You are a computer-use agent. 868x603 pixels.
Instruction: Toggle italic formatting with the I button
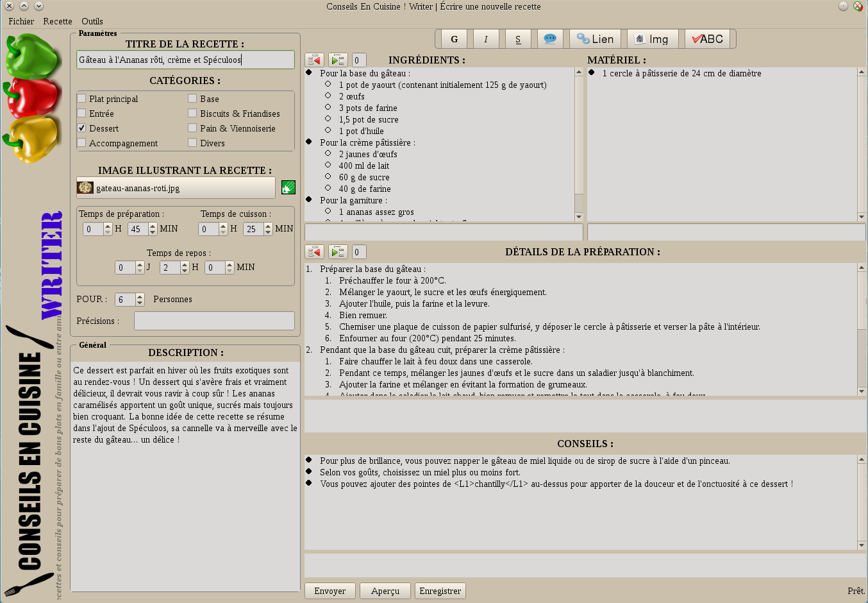486,39
